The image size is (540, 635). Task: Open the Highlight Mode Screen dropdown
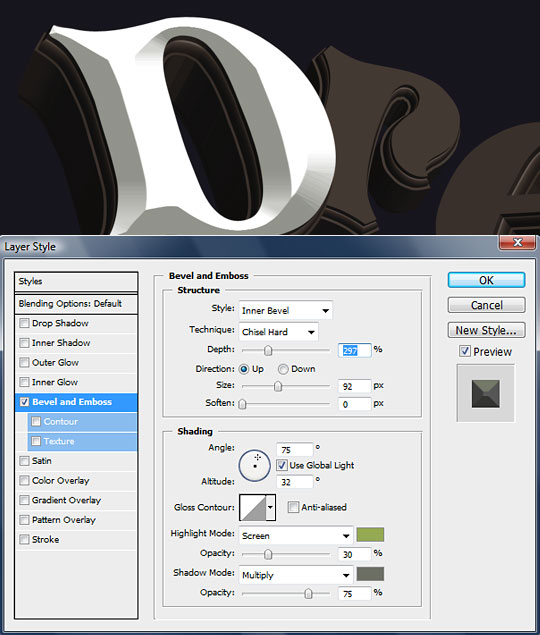coord(296,535)
